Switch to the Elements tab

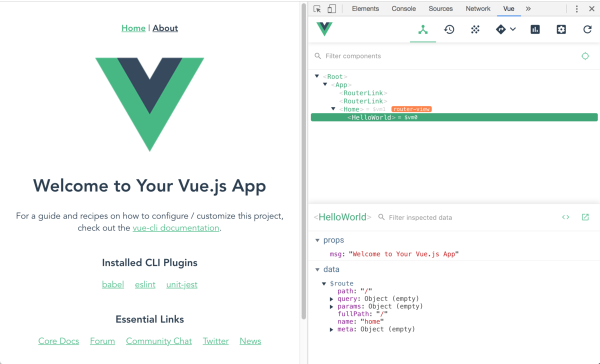(x=365, y=9)
